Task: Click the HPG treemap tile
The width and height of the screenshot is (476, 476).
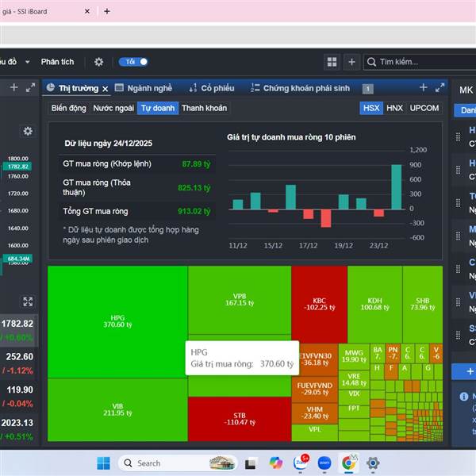Action: pyautogui.click(x=117, y=322)
